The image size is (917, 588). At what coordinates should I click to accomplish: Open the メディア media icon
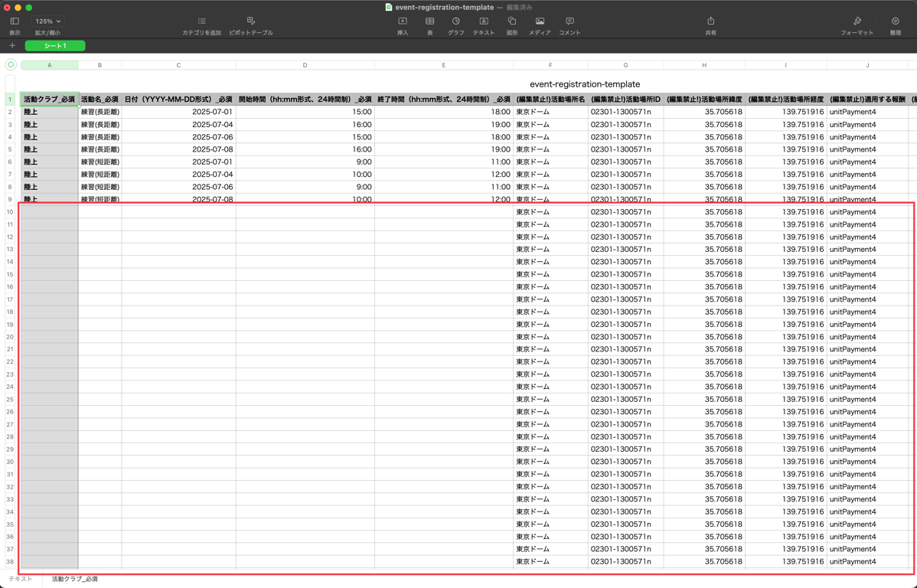[x=540, y=21]
